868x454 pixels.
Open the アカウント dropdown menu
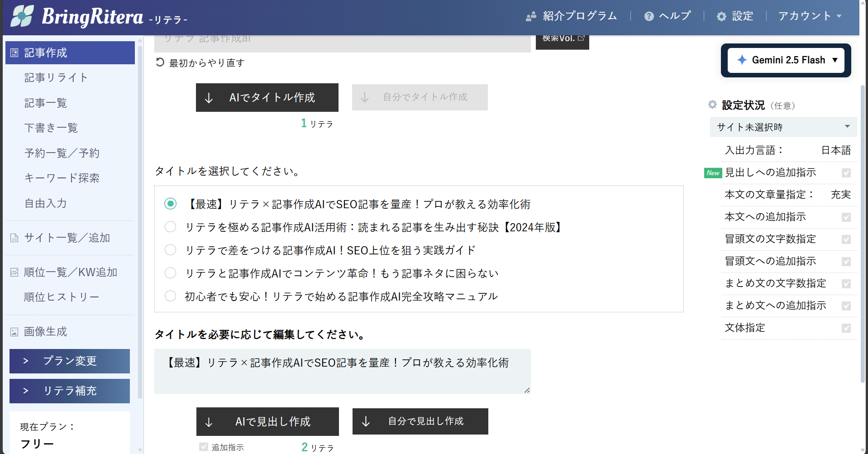809,16
